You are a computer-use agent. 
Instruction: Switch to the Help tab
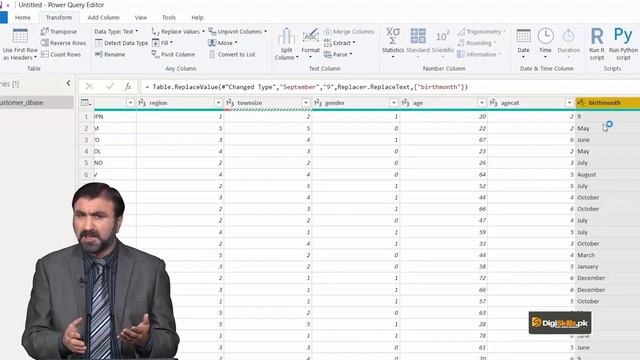point(198,18)
